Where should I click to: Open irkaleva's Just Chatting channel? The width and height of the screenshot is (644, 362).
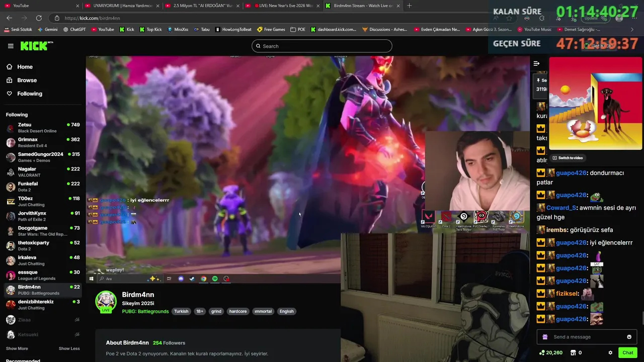43,260
